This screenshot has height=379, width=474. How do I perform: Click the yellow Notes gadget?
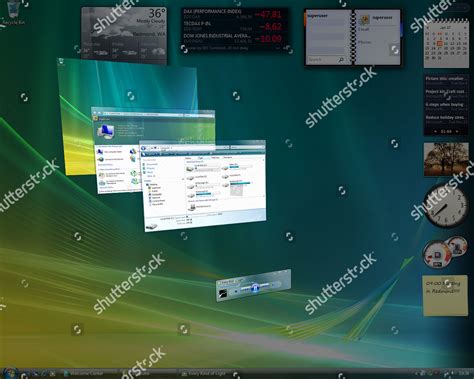[x=445, y=295]
